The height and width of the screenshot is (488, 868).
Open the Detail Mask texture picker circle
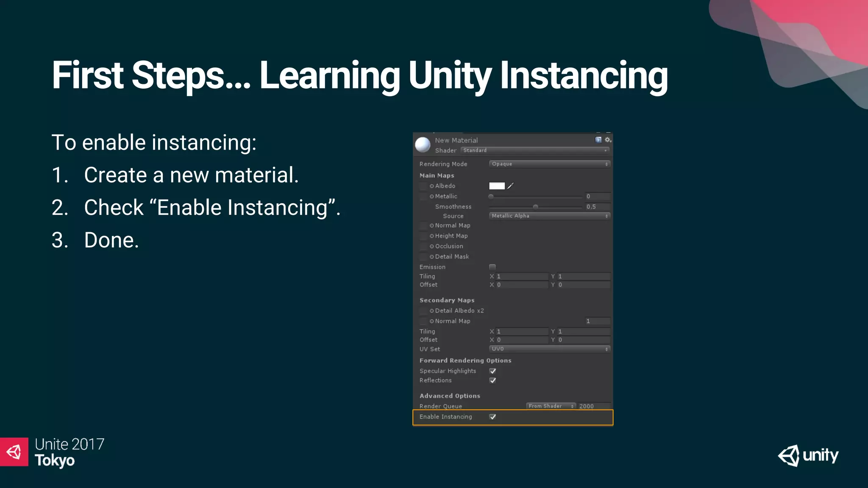click(432, 257)
